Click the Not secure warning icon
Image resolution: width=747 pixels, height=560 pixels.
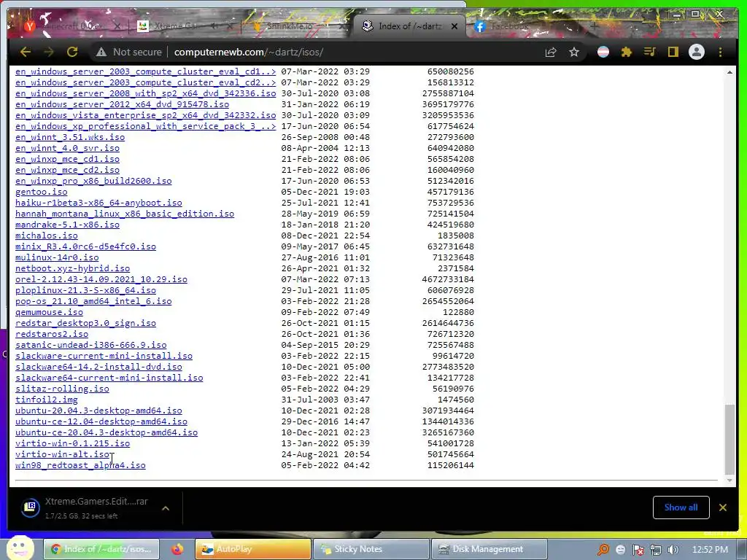101,52
